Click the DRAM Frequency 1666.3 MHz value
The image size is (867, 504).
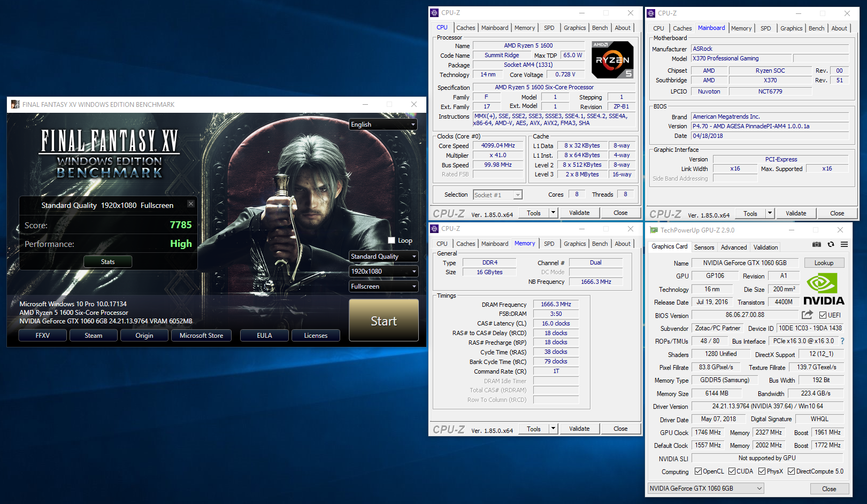click(556, 304)
